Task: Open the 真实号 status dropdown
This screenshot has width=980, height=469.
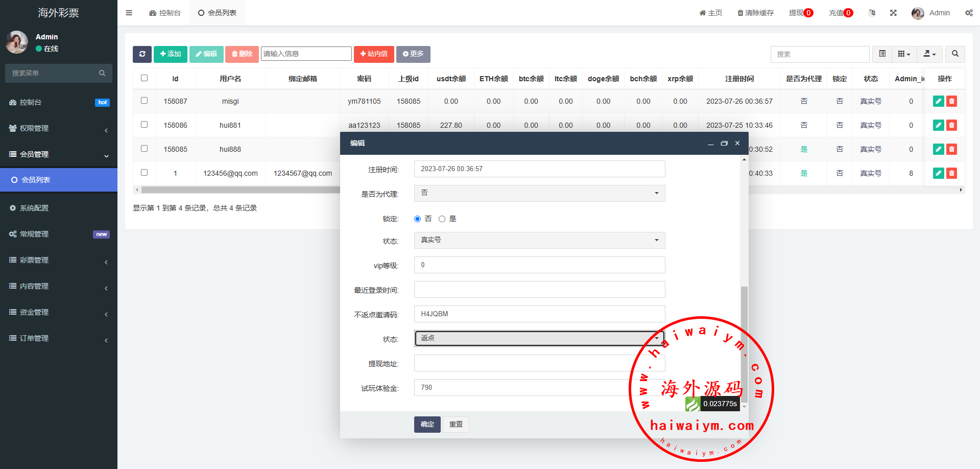Action: 539,240
